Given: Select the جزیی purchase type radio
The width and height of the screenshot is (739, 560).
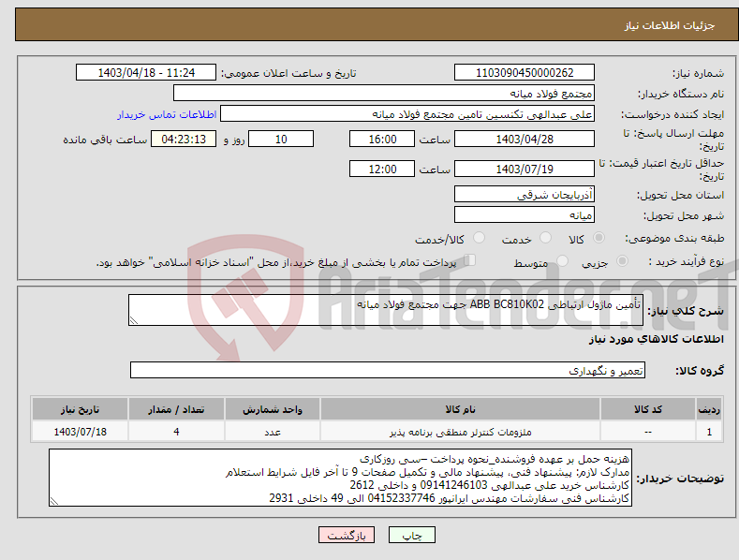Looking at the screenshot, I should (x=622, y=260).
